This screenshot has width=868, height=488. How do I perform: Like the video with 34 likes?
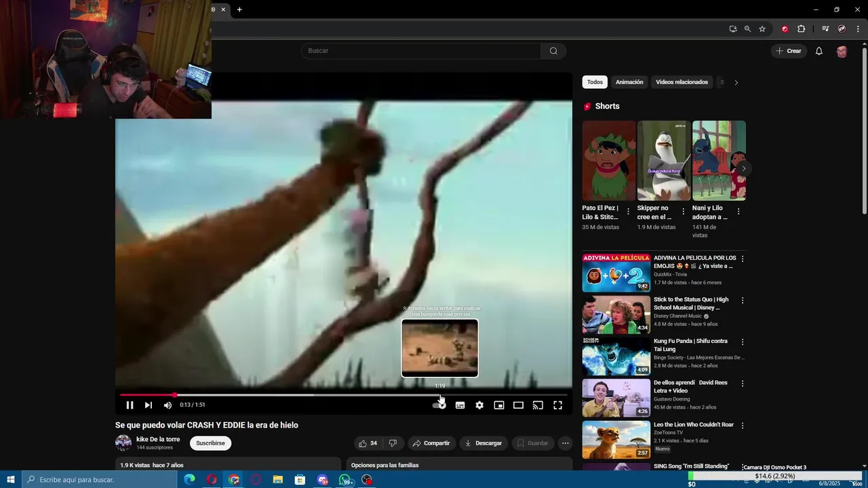coord(368,443)
